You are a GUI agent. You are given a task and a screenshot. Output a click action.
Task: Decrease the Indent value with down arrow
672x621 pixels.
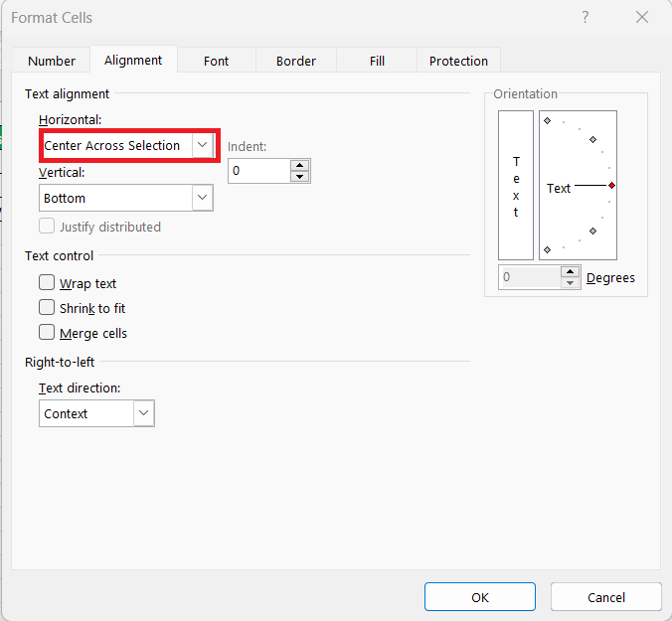(299, 176)
